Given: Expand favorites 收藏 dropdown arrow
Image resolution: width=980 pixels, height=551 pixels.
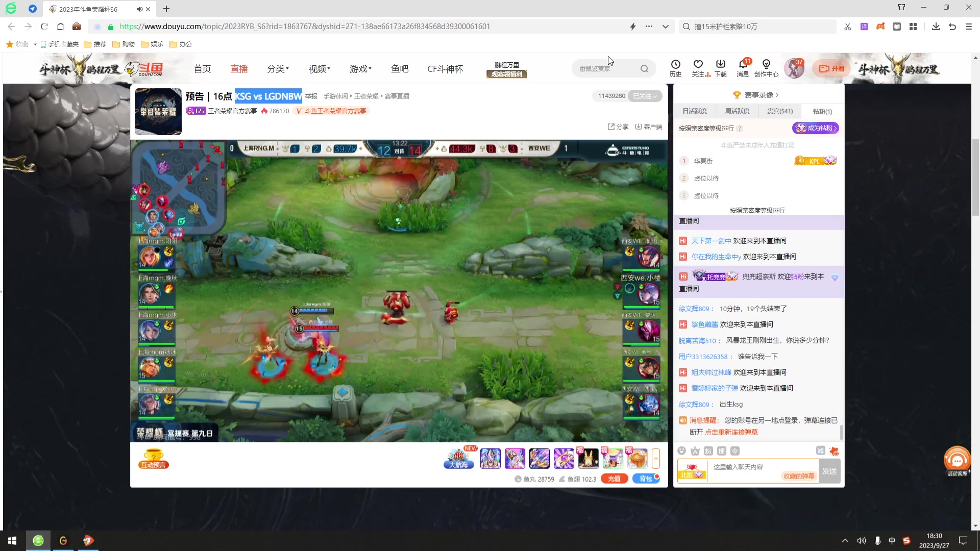Looking at the screenshot, I should (35, 44).
